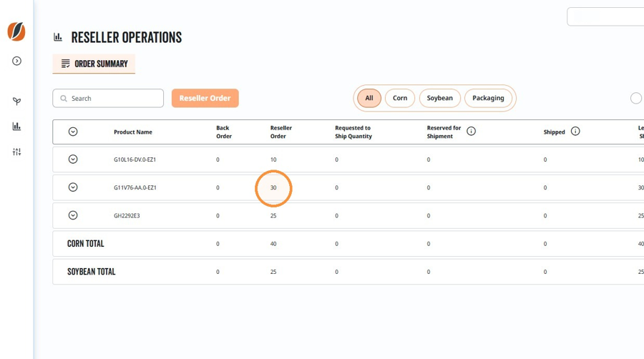Image resolution: width=644 pixels, height=359 pixels.
Task: Click the Reserved for Shipment info icon
Action: coord(471,132)
